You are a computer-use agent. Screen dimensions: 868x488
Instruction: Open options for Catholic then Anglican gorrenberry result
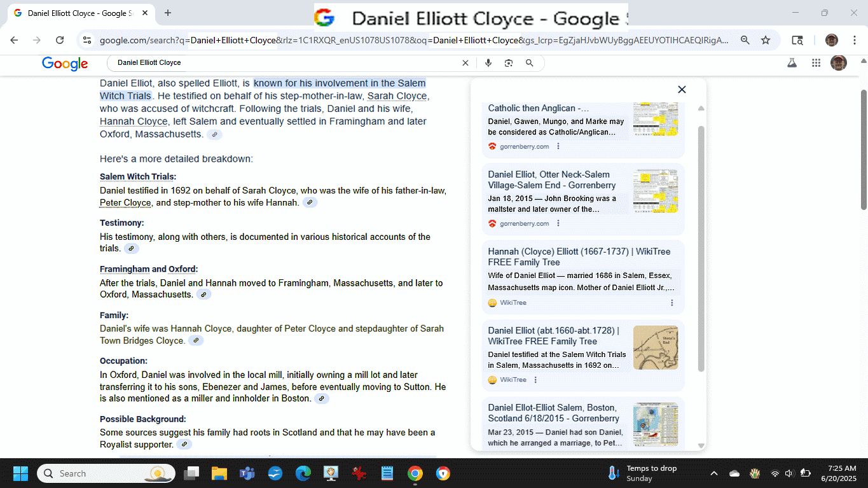tap(558, 146)
